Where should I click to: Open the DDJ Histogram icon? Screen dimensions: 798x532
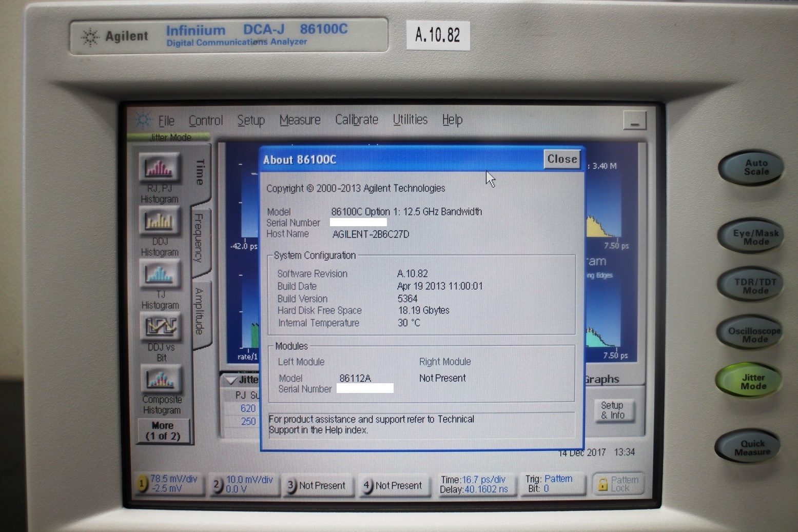160,221
